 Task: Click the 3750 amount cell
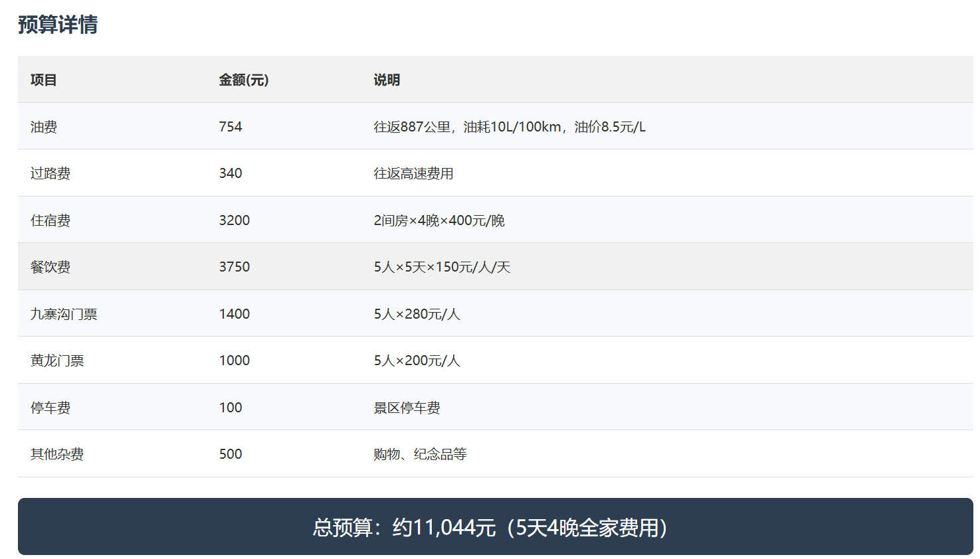pos(235,267)
